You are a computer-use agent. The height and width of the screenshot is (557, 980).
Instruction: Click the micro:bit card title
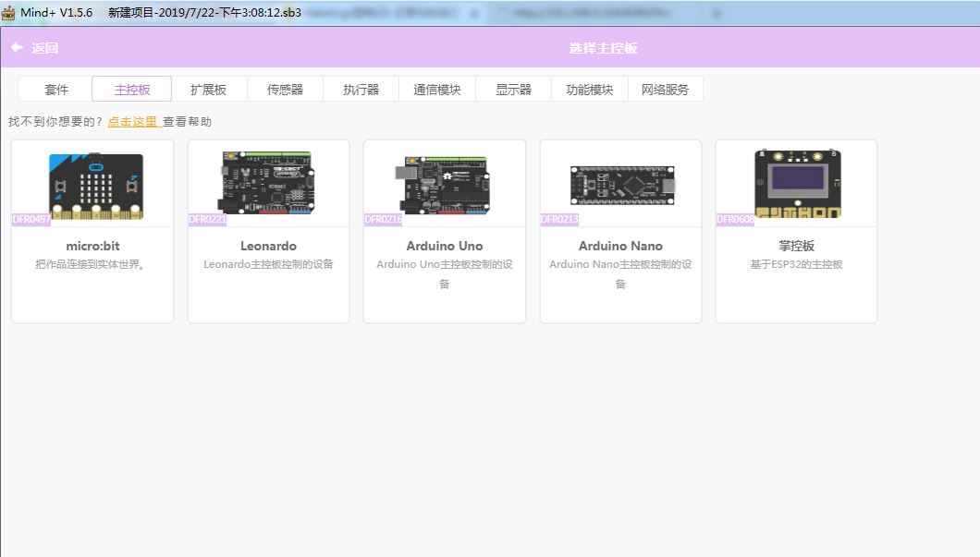click(92, 246)
